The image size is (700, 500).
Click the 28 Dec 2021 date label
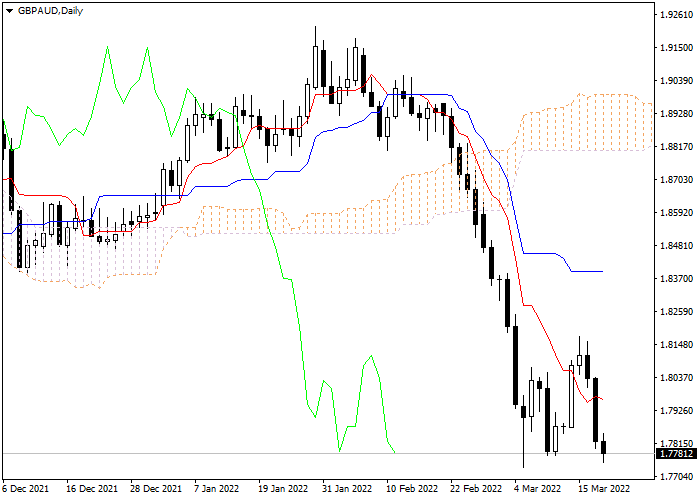point(156,489)
